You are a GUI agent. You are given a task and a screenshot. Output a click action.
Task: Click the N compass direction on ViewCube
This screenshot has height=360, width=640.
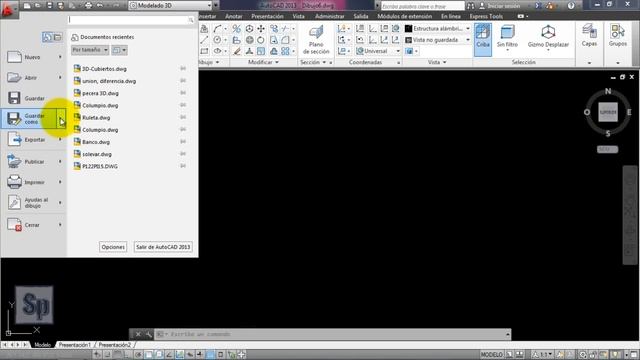click(x=608, y=91)
